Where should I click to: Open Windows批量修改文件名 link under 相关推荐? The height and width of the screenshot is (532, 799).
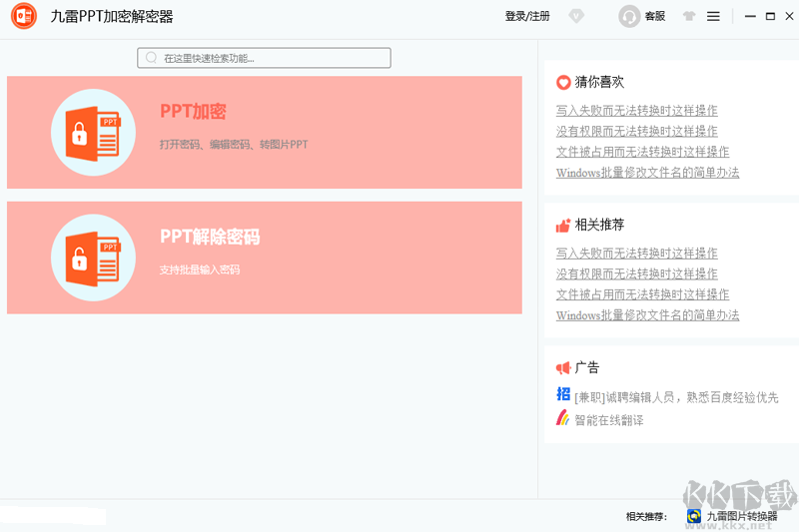pos(647,315)
